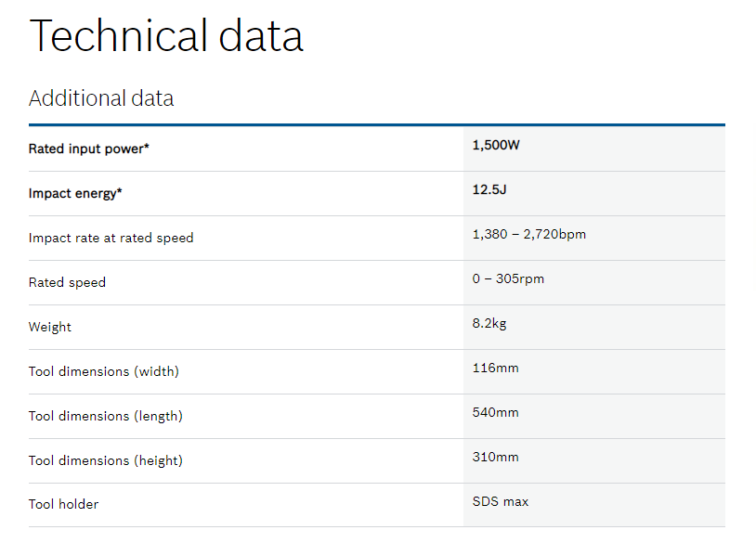Image resolution: width=756 pixels, height=543 pixels.
Task: Select the 1,380 – 2,720bpm value
Action: tap(529, 234)
